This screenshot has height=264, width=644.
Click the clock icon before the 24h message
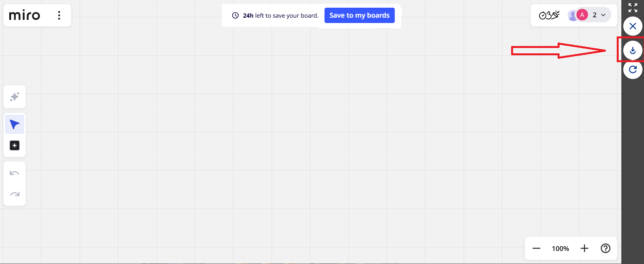[x=235, y=15]
